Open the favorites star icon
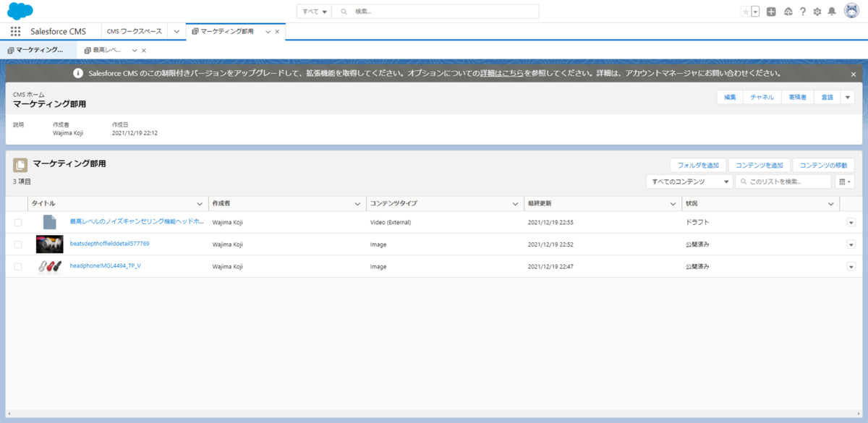 tap(746, 12)
